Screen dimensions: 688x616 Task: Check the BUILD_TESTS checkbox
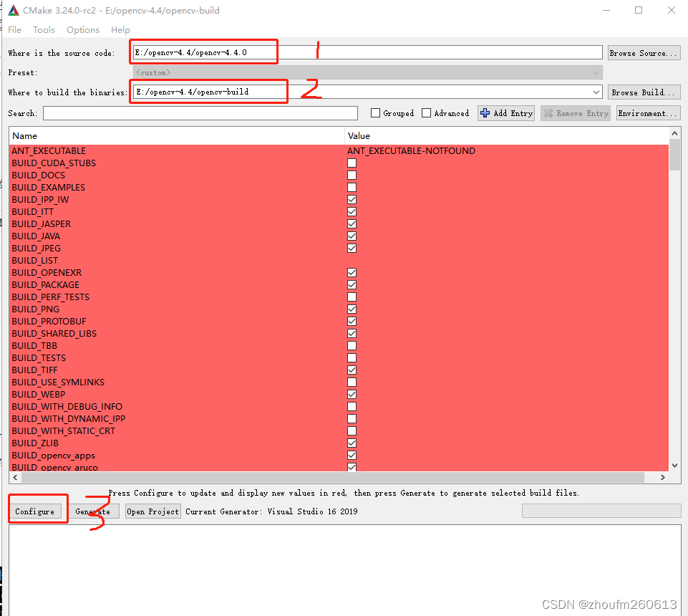pyautogui.click(x=352, y=358)
